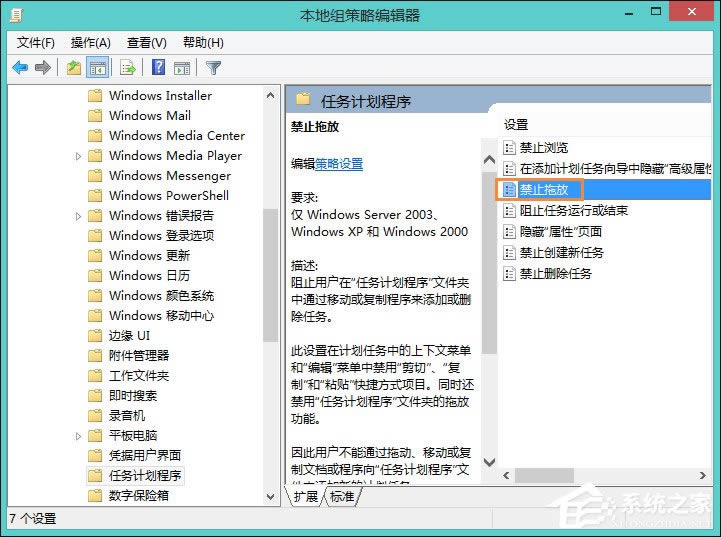This screenshot has height=537, width=721.
Task: Click settings list horizontal scrollbar thumb
Action: (x=544, y=475)
